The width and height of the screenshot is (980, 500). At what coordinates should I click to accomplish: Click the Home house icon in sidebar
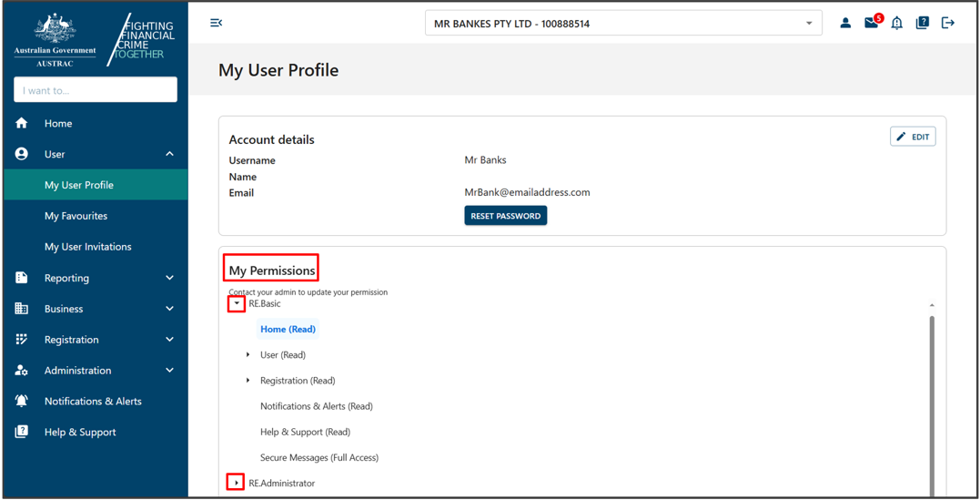21,123
